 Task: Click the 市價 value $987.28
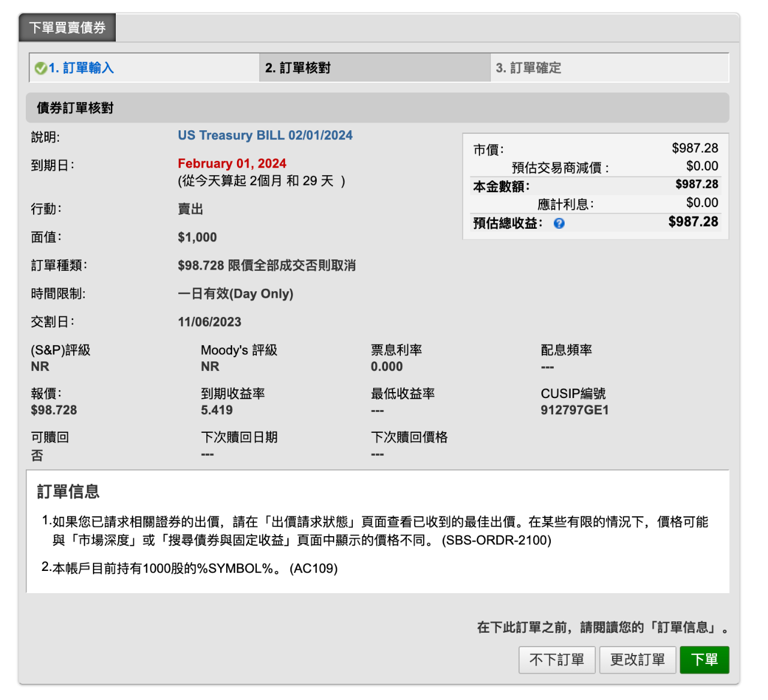[x=696, y=148]
